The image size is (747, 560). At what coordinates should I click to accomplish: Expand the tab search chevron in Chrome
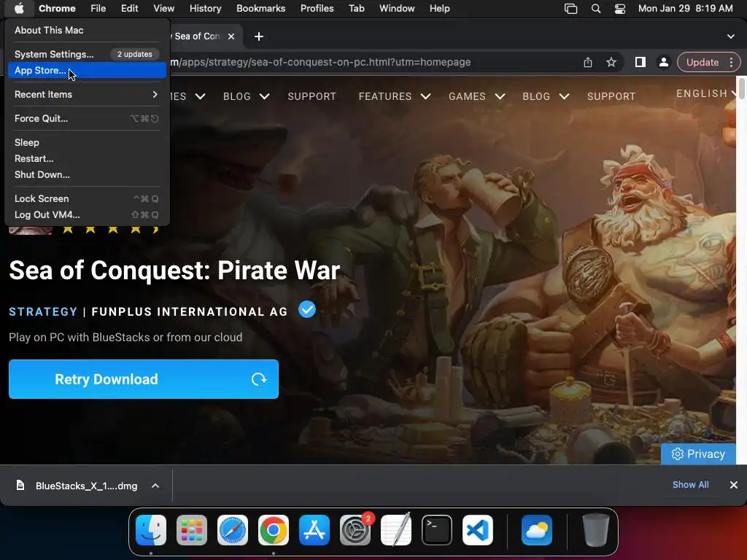tap(731, 36)
